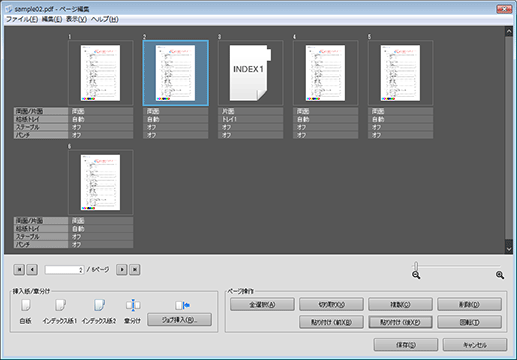Viewport: 517px width, 360px height.
Task: Click 給紙トレイ row label beside page 1
Action: pyautogui.click(x=41, y=119)
